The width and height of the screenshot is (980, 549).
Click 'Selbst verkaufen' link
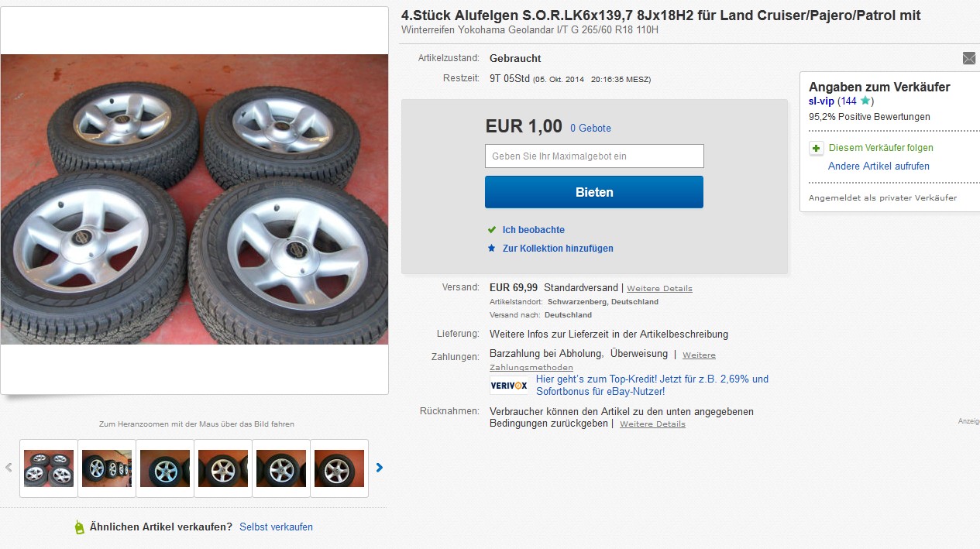coord(276,527)
